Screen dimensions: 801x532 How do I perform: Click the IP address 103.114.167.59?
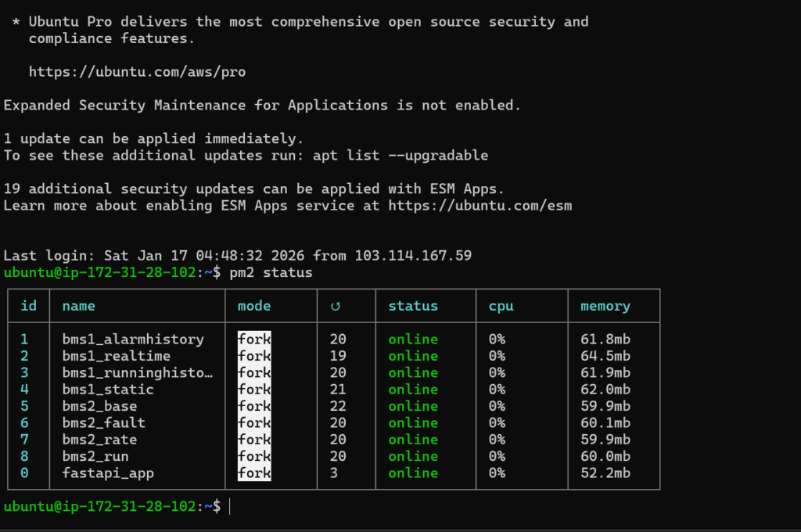tap(413, 256)
